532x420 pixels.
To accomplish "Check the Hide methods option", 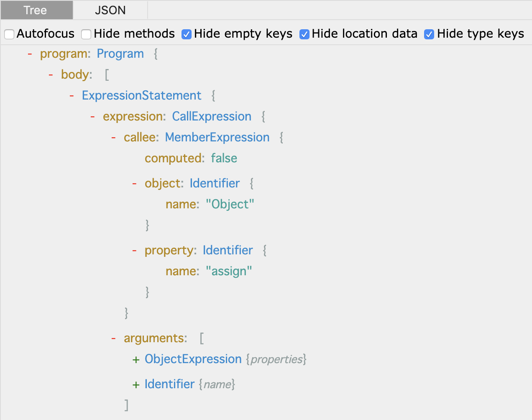I will (86, 34).
